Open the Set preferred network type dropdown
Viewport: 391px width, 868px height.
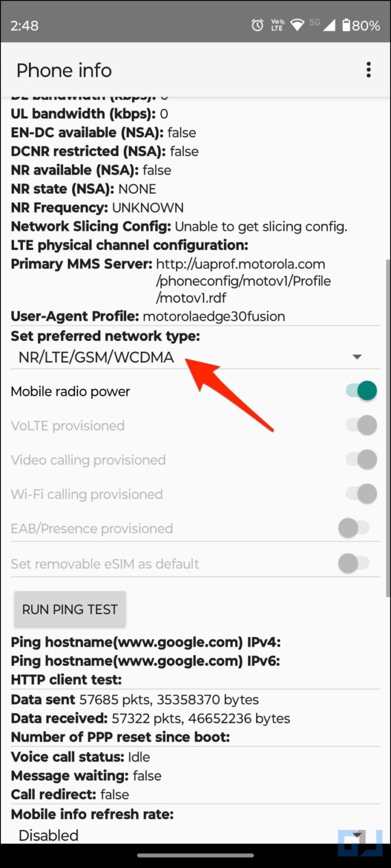[357, 357]
